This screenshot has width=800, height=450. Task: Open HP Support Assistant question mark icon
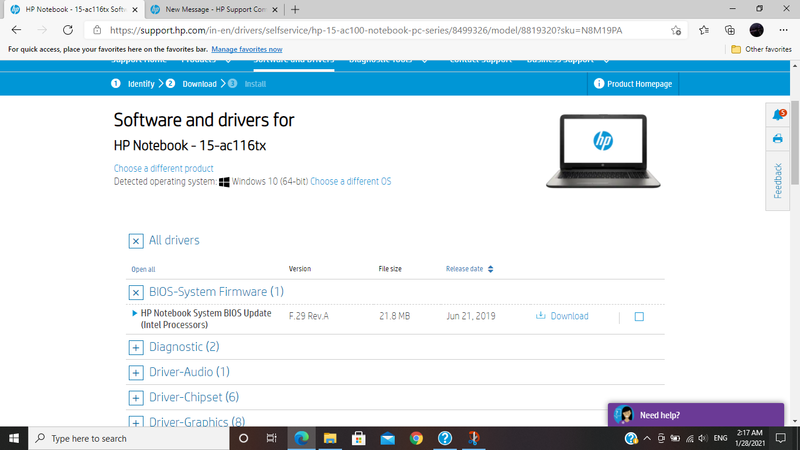coord(445,438)
